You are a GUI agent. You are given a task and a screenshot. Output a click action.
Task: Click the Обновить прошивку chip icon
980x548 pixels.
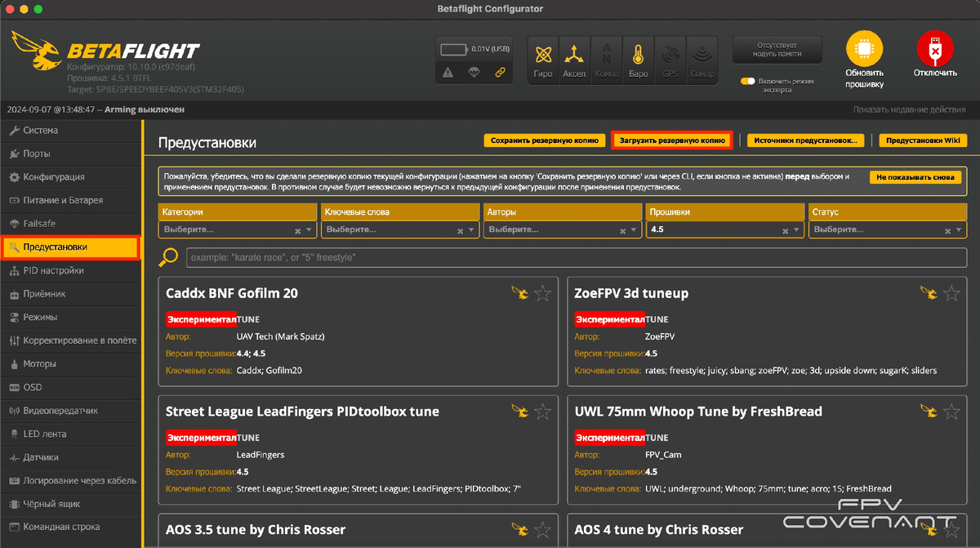(x=865, y=50)
